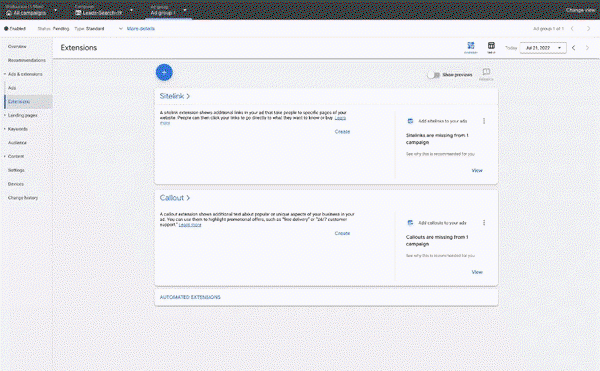Click Create in the Sitelink card
600x371 pixels.
(342, 132)
